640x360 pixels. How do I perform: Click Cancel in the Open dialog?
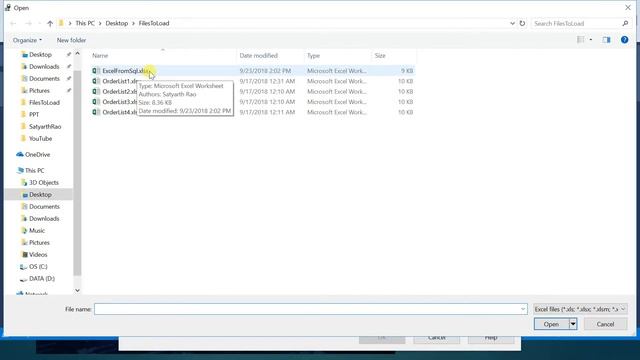(605, 324)
